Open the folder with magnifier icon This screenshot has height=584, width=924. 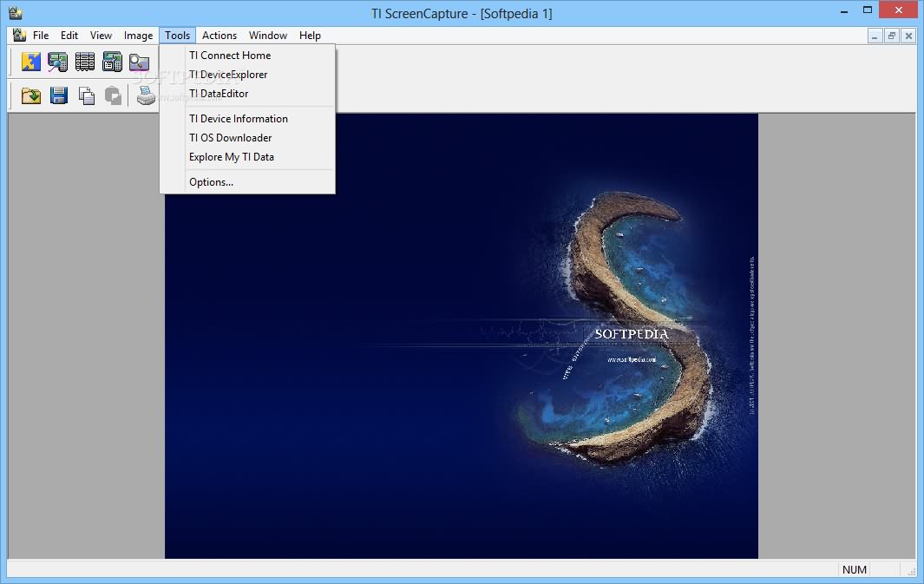(x=139, y=62)
